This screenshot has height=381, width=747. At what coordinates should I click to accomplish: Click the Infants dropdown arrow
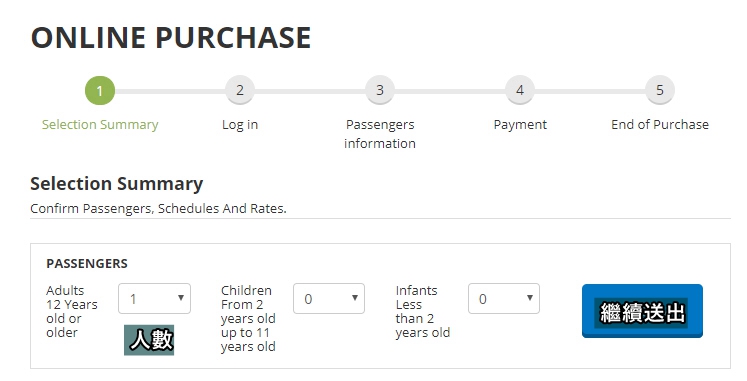(530, 298)
